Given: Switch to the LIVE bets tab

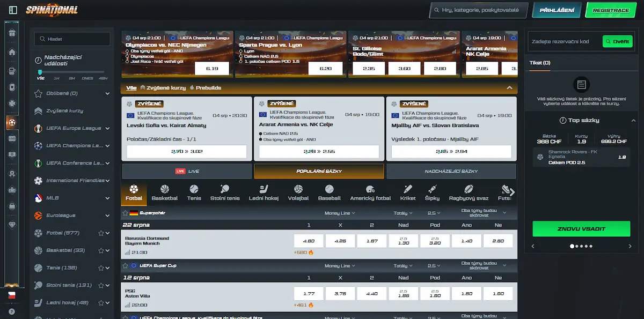Looking at the screenshot, I should click(187, 171).
